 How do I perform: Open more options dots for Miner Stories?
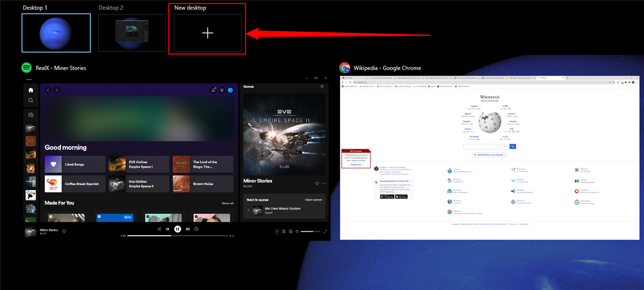pos(324,183)
